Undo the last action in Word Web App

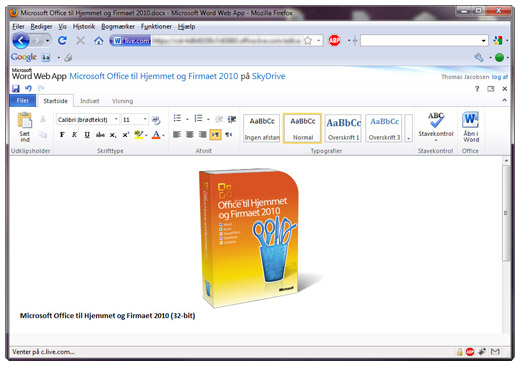pyautogui.click(x=28, y=88)
